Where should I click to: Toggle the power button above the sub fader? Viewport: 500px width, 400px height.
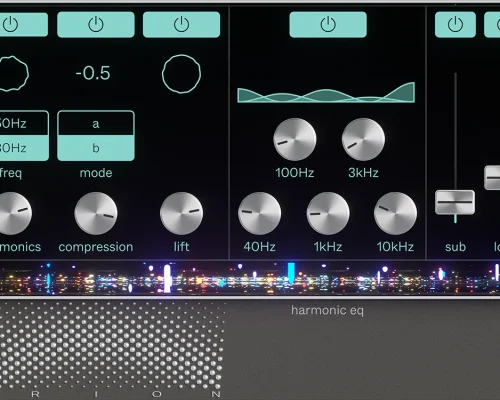click(455, 25)
